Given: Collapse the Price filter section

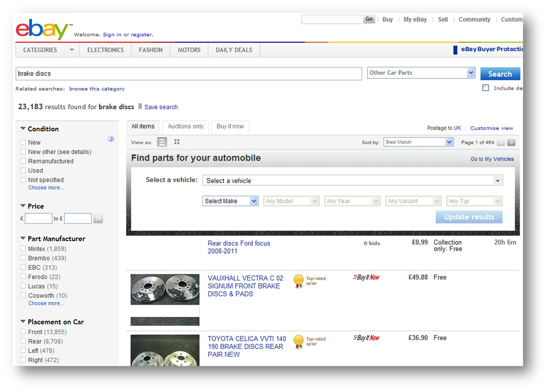Looking at the screenshot, I should (23, 206).
